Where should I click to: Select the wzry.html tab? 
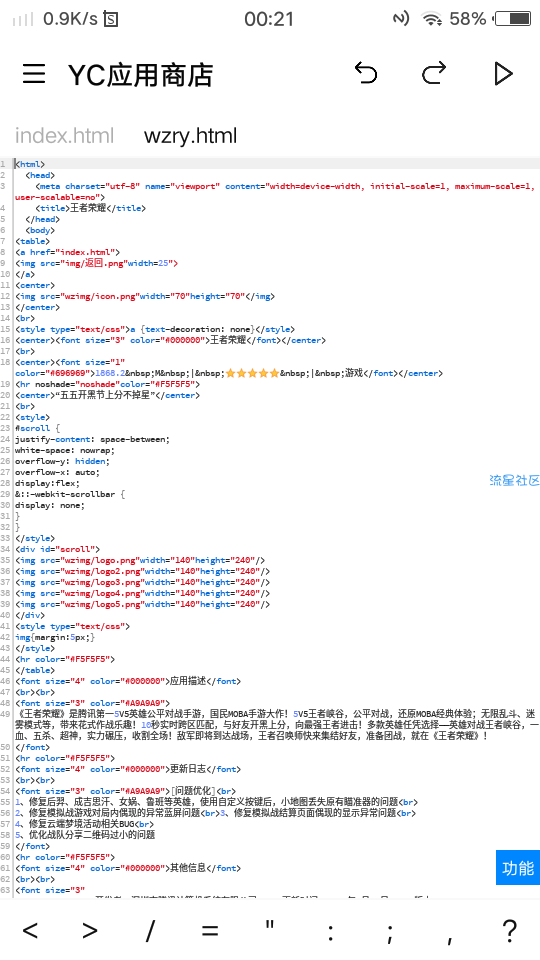point(190,135)
